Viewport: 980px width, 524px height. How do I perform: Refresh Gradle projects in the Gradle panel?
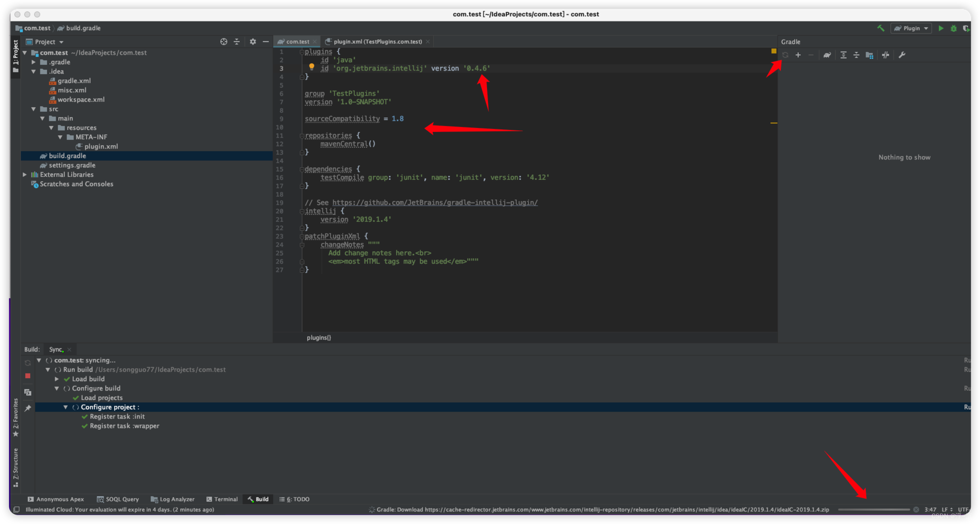point(785,55)
